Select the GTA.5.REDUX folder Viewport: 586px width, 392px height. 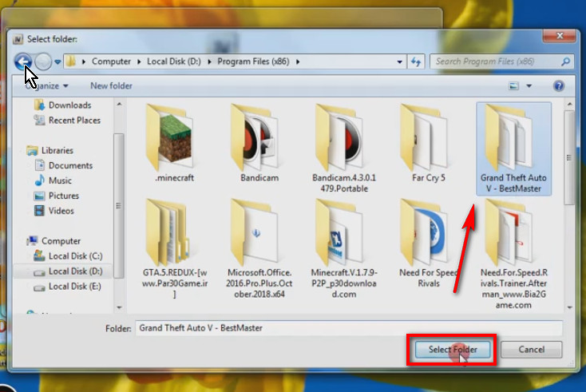tap(175, 248)
